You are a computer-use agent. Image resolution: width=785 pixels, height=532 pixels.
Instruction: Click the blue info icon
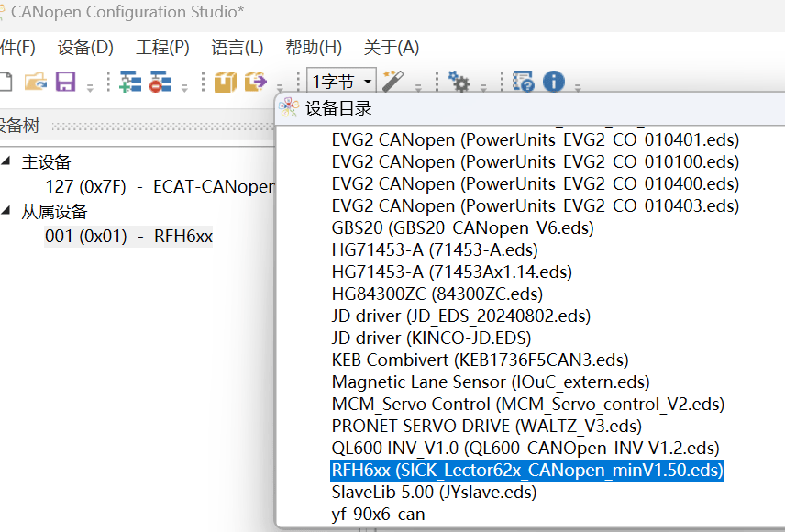click(x=554, y=81)
